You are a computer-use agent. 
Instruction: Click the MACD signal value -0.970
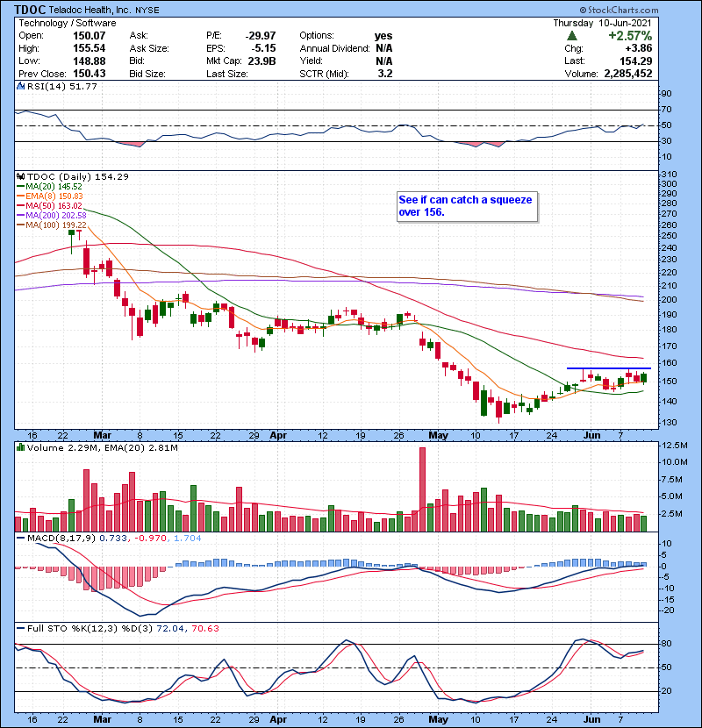pyautogui.click(x=151, y=539)
